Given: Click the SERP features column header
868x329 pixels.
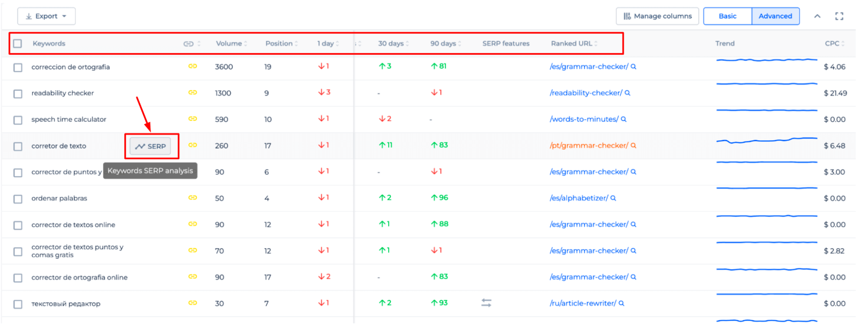Looking at the screenshot, I should [x=506, y=43].
